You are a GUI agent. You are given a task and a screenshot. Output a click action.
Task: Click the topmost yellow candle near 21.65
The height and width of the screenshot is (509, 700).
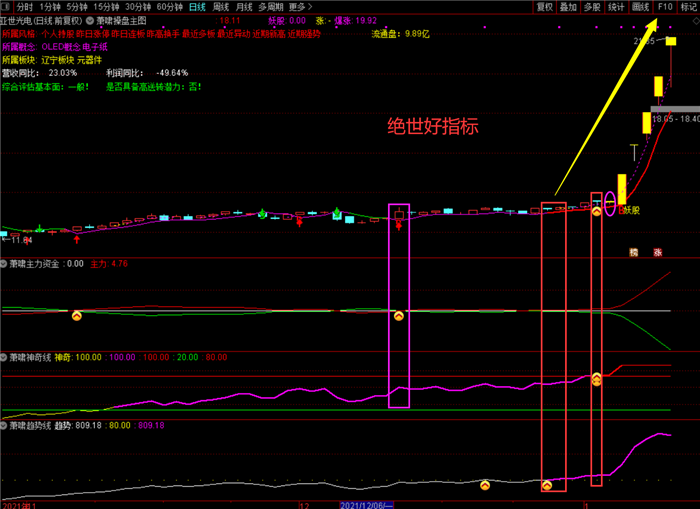671,41
